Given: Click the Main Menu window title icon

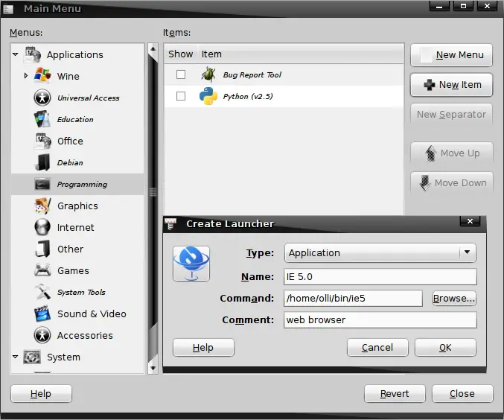Looking at the screenshot, I should coord(8,9).
